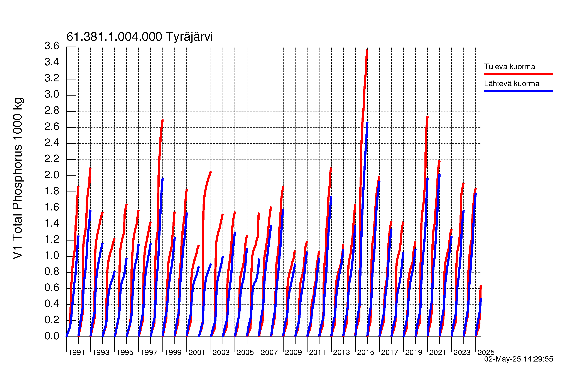Click the highest blue peak near 2.65

pos(367,123)
